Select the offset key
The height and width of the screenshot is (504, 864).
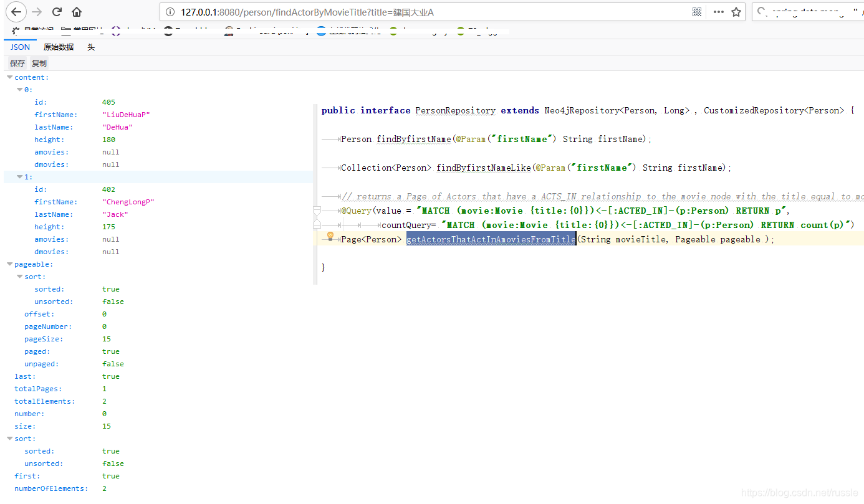tap(39, 314)
